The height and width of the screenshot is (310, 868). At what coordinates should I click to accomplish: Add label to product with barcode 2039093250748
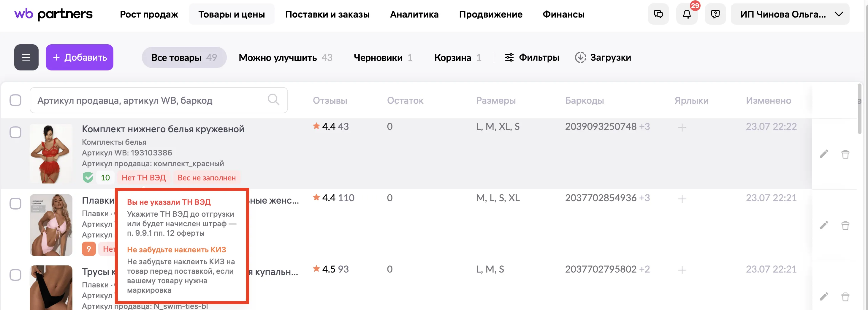click(x=682, y=128)
